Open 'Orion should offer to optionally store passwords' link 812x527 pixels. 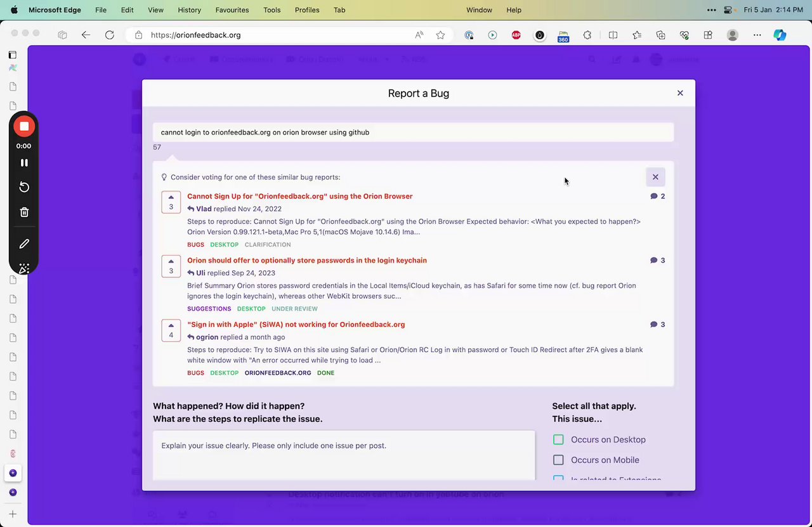click(307, 261)
